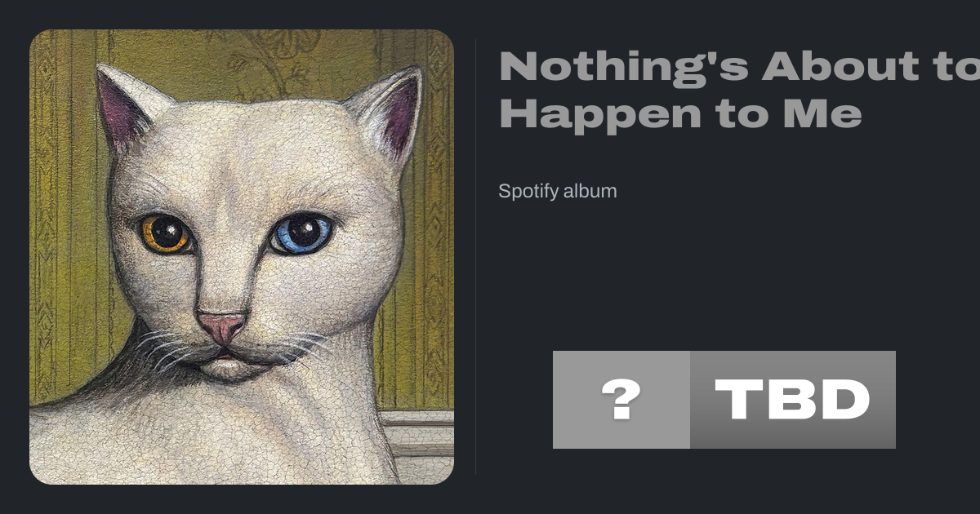980x514 pixels.
Task: Click the cat's left pink ear
Action: (x=122, y=109)
